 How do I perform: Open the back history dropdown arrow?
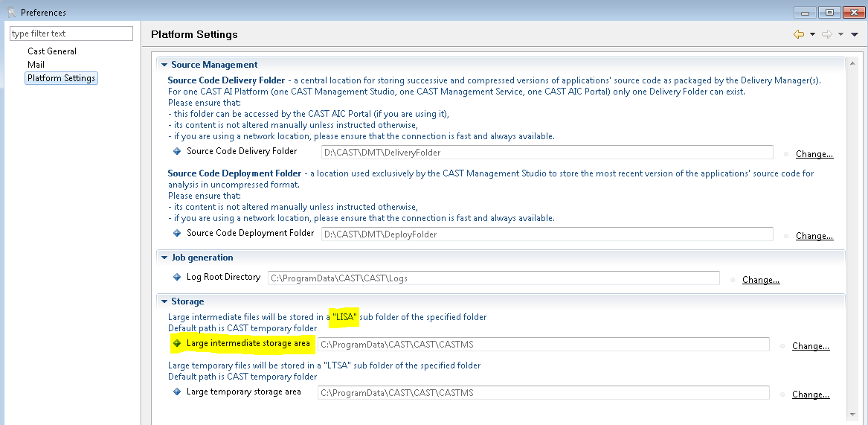[813, 35]
